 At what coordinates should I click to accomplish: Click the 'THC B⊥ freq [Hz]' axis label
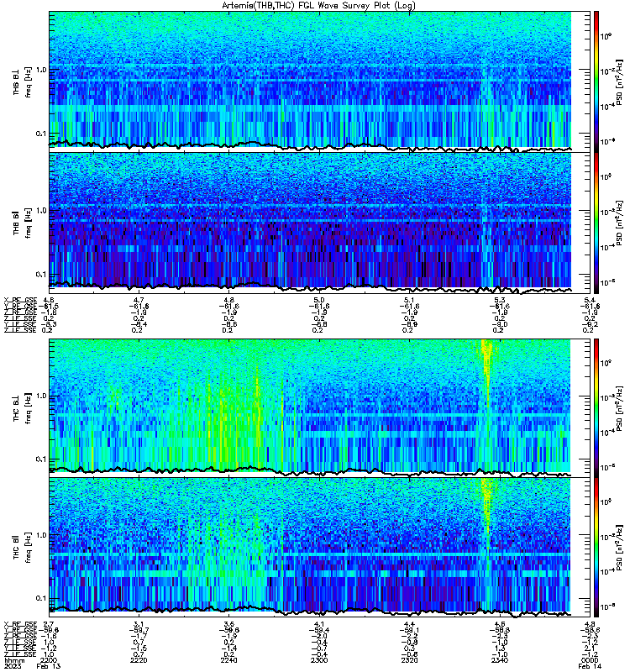click(22, 408)
